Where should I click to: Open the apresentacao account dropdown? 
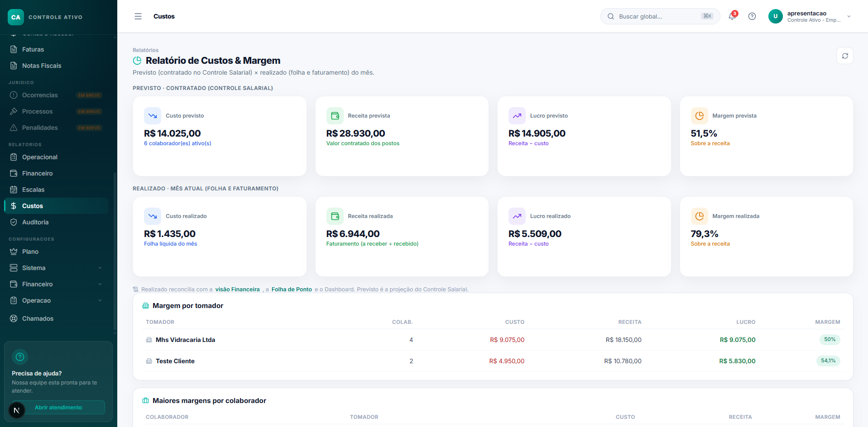[810, 16]
